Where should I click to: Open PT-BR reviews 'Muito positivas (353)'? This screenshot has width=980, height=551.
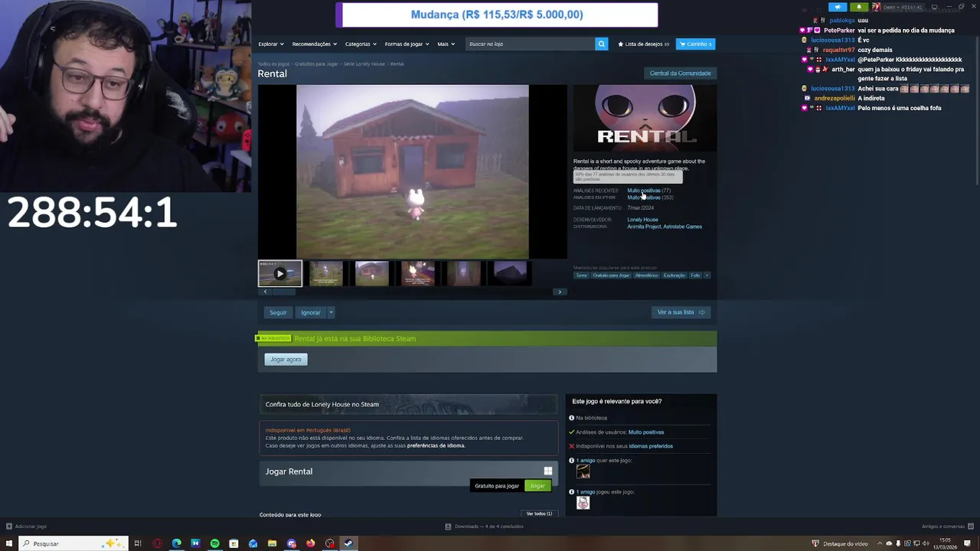[650, 197]
